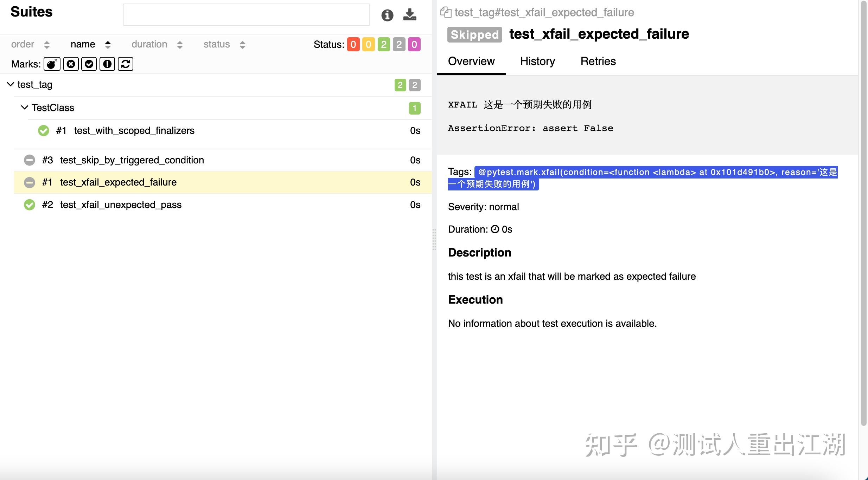Select the rerun mark filter icon
This screenshot has height=480, width=868.
[126, 64]
